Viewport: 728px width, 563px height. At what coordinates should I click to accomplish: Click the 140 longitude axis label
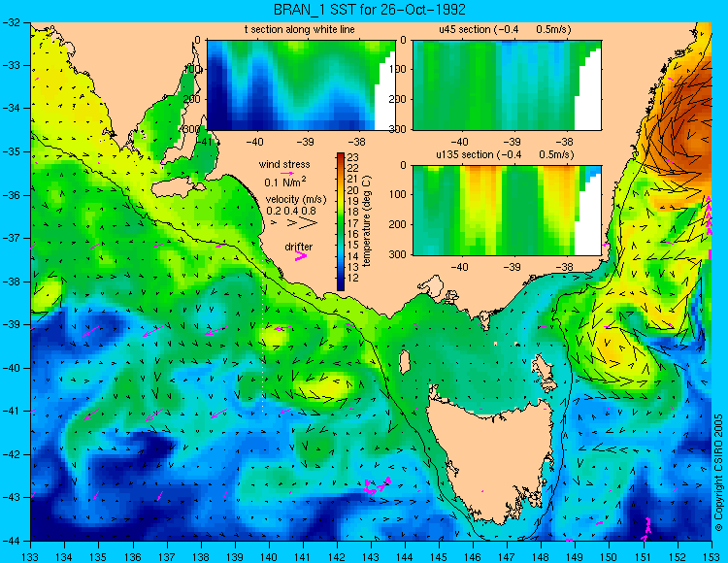[x=269, y=557]
